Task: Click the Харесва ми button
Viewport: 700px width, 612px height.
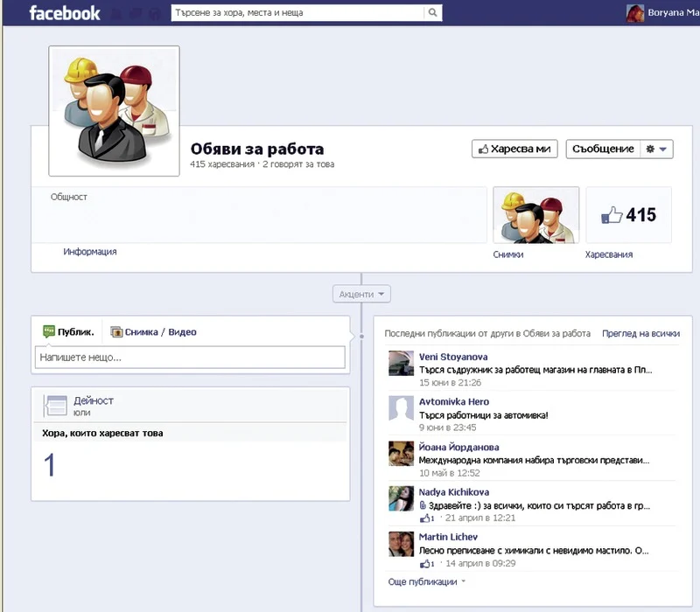Action: tap(514, 149)
